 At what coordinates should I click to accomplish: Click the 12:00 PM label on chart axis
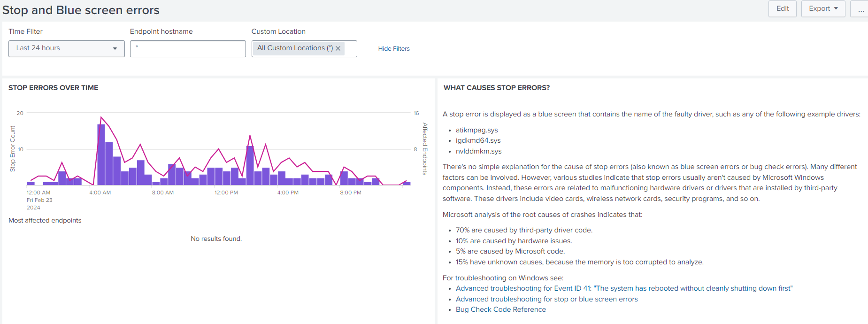click(x=226, y=193)
